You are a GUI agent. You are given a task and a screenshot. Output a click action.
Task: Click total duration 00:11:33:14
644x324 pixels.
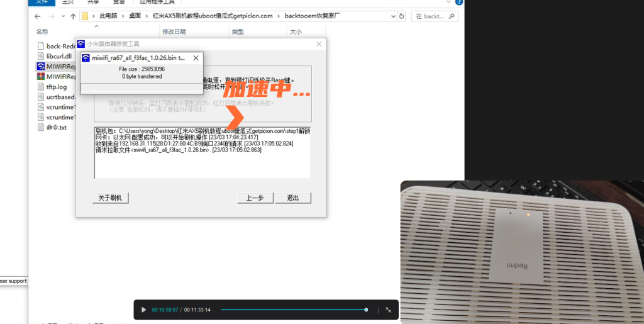click(x=197, y=310)
